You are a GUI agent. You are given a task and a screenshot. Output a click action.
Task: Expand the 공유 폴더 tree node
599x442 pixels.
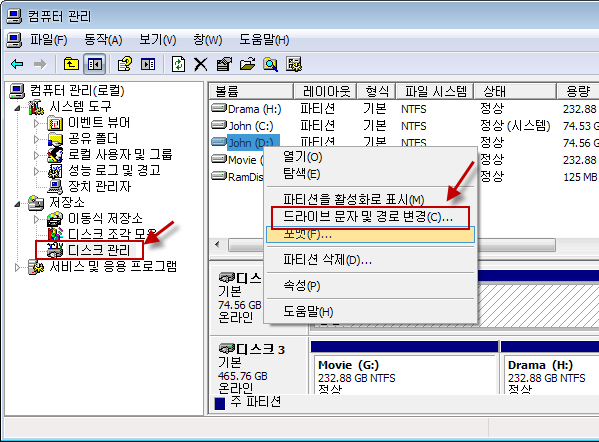(x=37, y=139)
